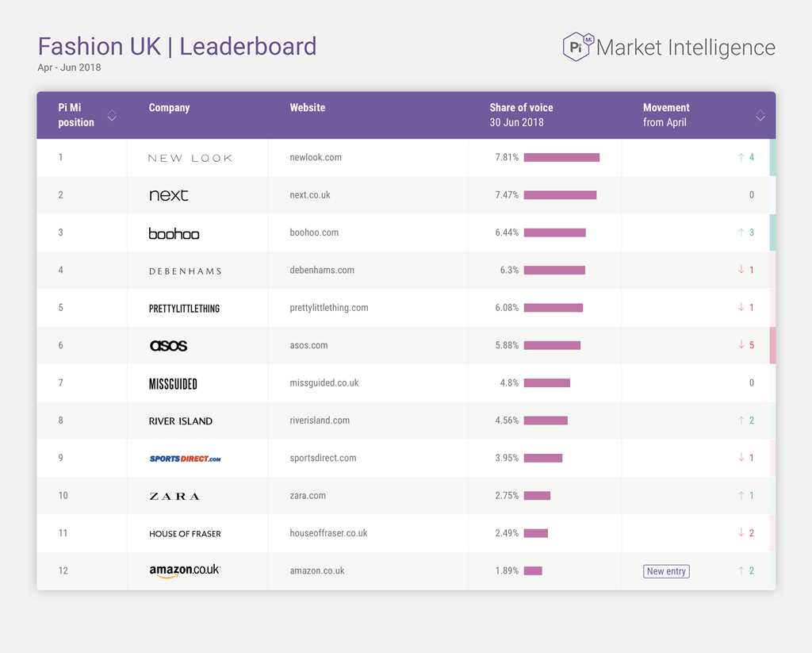The image size is (812, 653).
Task: Click the boohoo company logo
Action: tap(174, 233)
